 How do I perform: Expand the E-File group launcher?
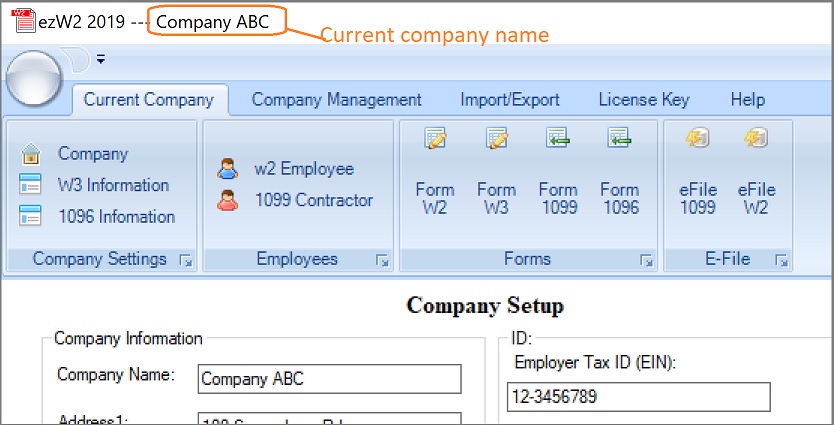781,260
